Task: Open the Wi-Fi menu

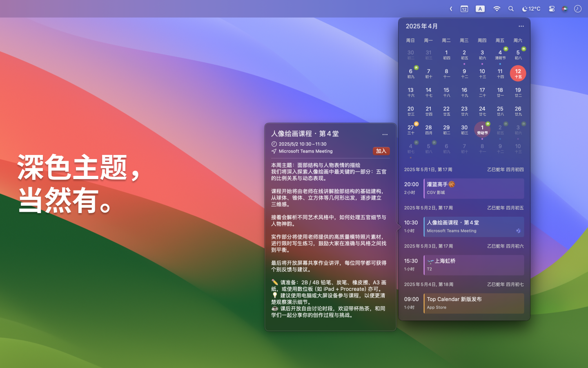Action: coord(497,9)
